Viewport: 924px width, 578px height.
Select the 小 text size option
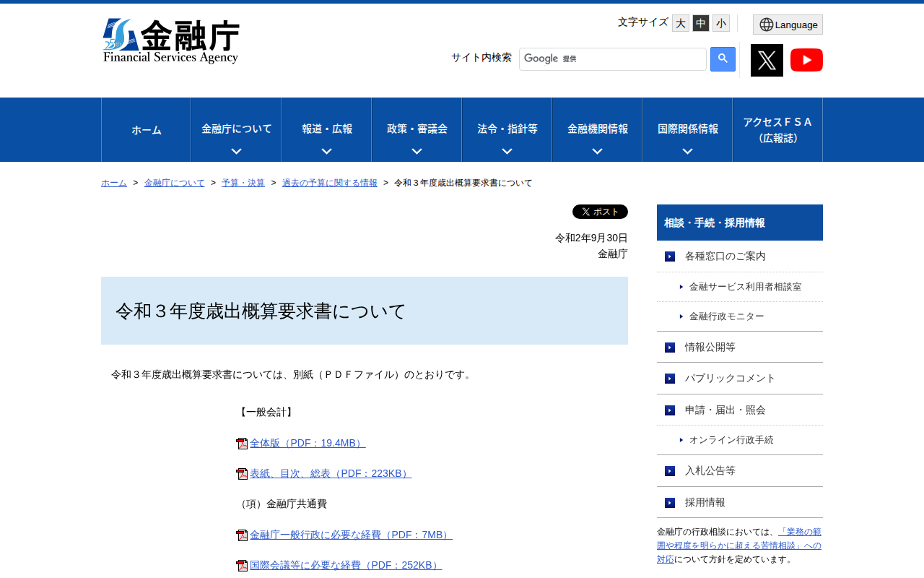(x=720, y=22)
